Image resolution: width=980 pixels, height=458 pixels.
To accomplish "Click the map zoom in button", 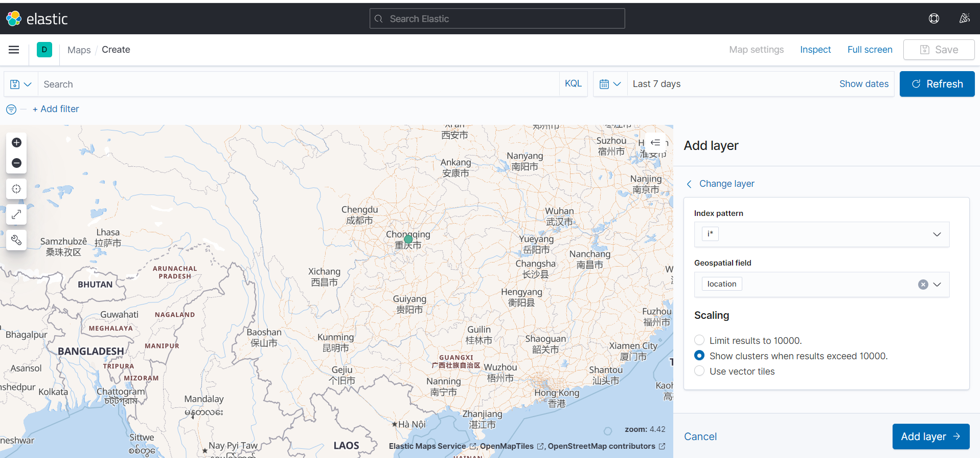I will click(x=16, y=143).
